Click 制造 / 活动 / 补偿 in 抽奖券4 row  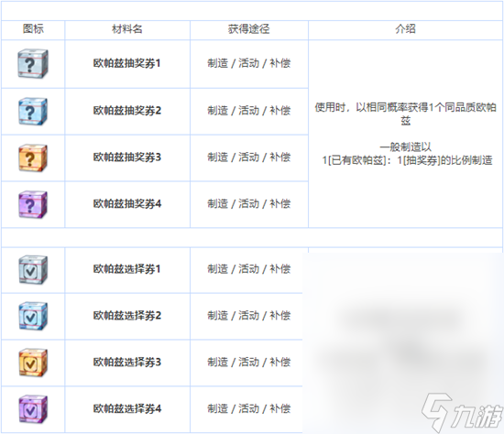[x=248, y=203]
